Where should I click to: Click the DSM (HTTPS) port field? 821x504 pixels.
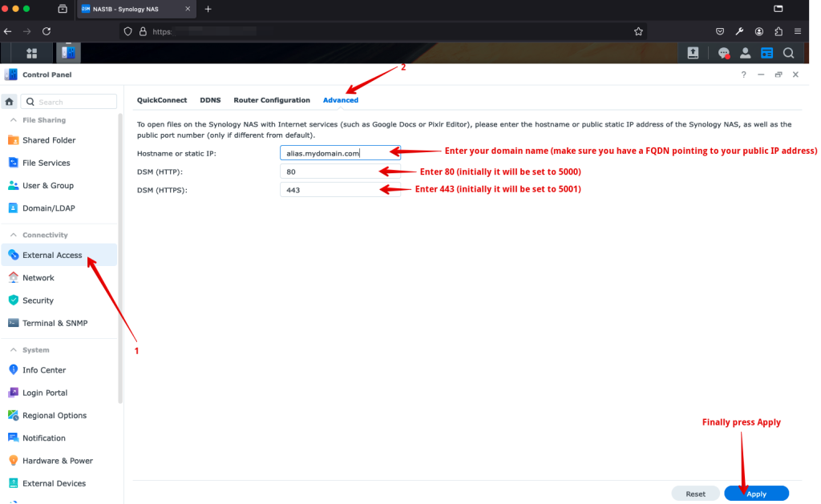pyautogui.click(x=340, y=190)
